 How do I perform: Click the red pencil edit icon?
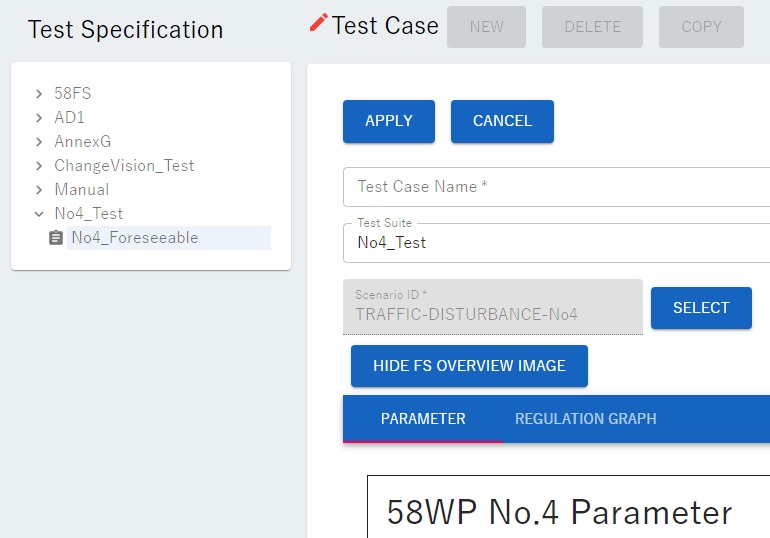(x=319, y=24)
